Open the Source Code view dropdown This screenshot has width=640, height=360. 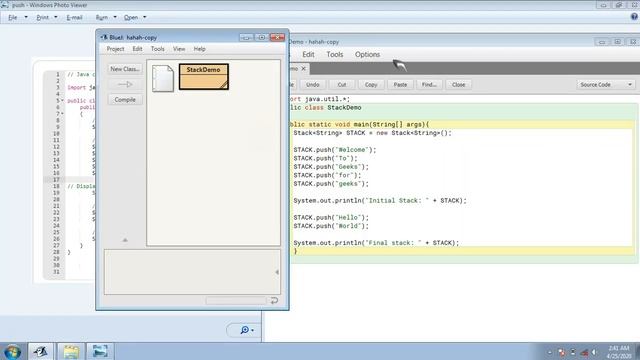point(605,84)
